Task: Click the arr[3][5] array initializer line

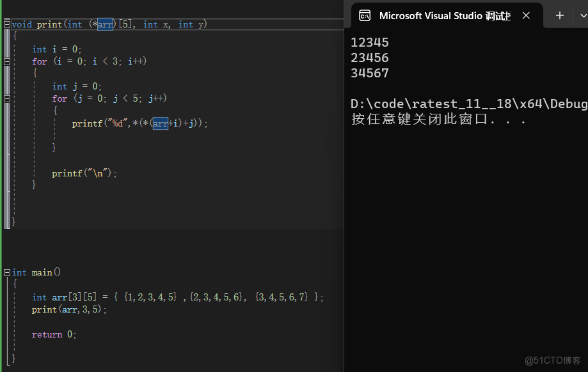Action: [x=176, y=297]
